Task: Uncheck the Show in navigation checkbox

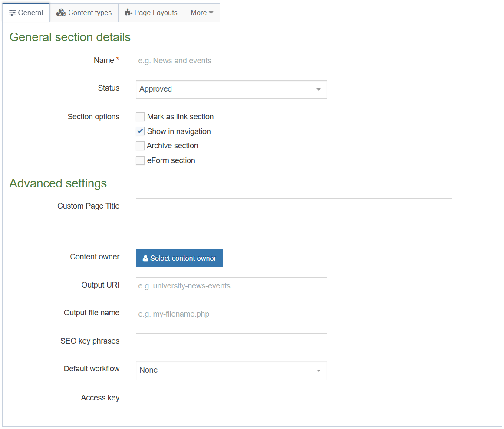Action: point(140,131)
